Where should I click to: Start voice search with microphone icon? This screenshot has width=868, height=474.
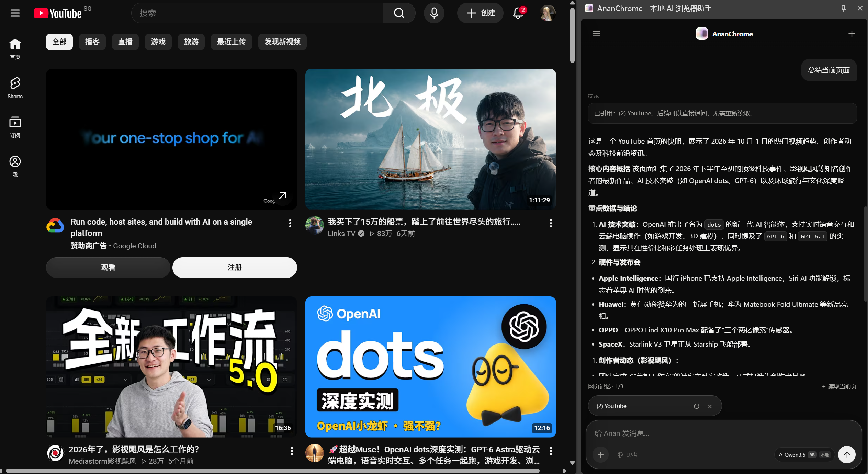(434, 13)
